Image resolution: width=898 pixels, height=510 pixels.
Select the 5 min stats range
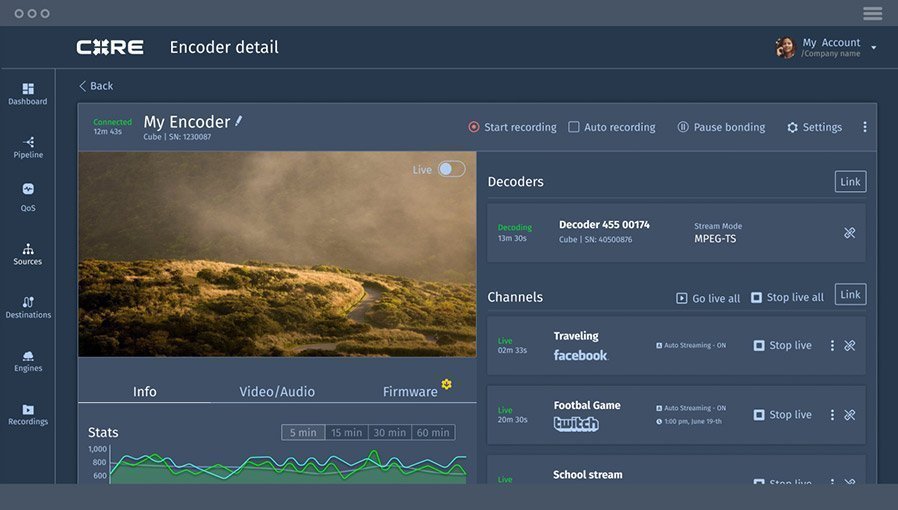(303, 432)
